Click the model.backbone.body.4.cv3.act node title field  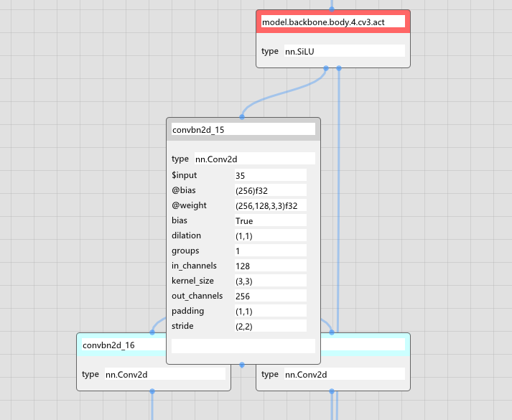tap(333, 22)
